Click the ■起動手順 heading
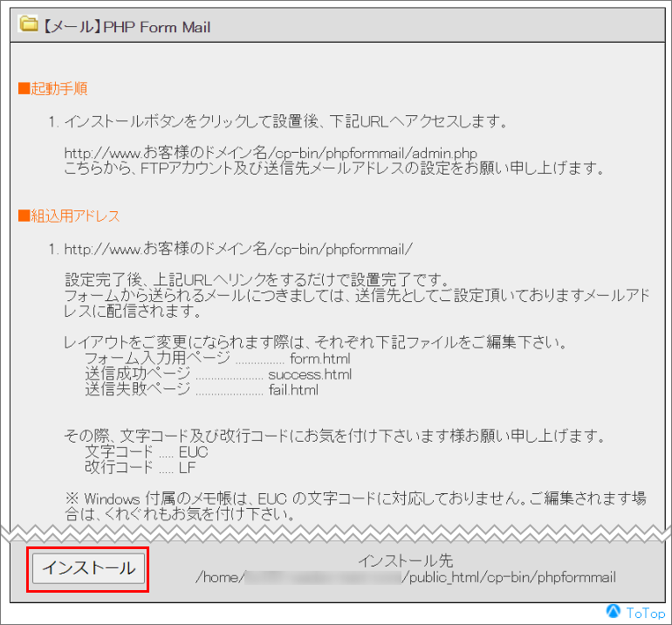Image resolution: width=672 pixels, height=625 pixels. click(53, 89)
